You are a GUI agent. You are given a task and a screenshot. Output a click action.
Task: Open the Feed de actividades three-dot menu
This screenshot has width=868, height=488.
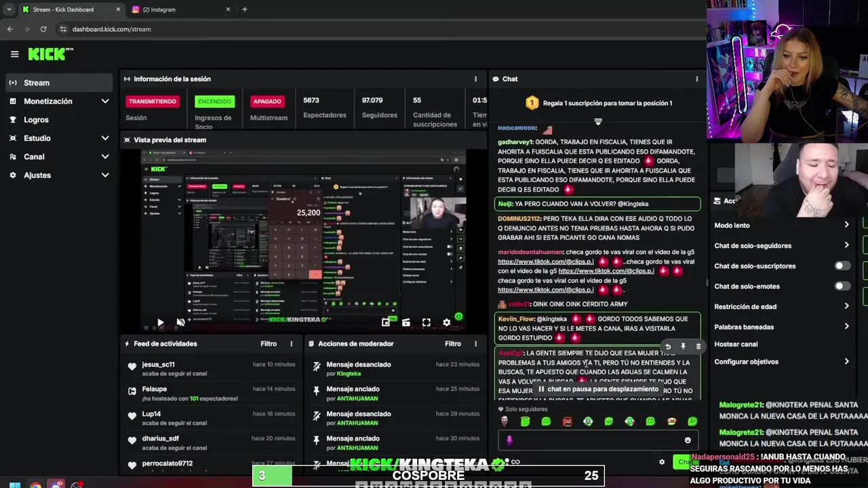click(292, 344)
